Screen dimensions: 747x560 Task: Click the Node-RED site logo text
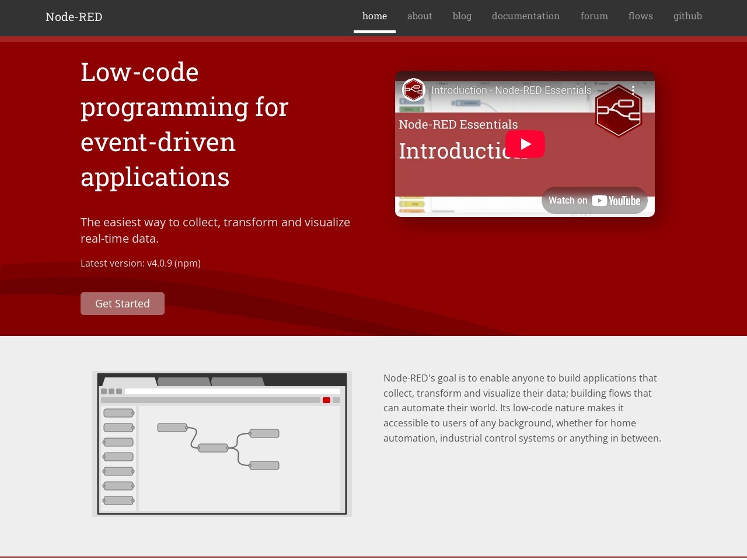pyautogui.click(x=74, y=17)
